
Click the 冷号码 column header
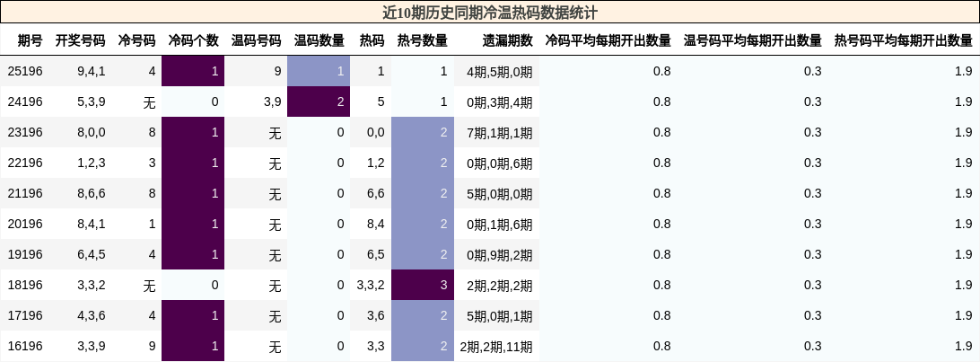click(x=137, y=40)
